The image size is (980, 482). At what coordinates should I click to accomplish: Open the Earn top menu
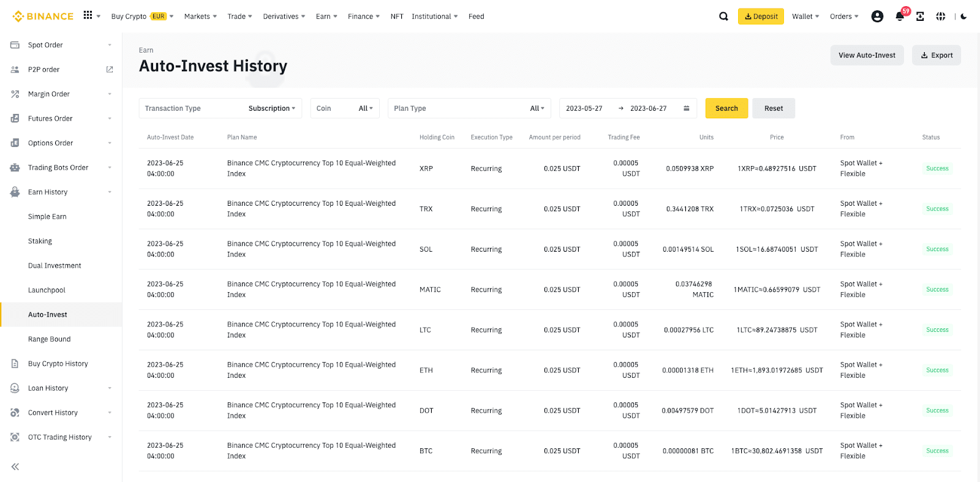click(x=326, y=17)
